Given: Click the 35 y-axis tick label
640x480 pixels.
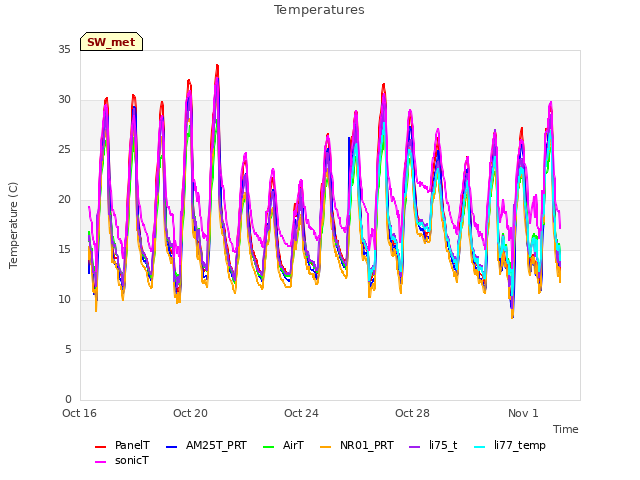Looking at the screenshot, I should click(64, 49).
